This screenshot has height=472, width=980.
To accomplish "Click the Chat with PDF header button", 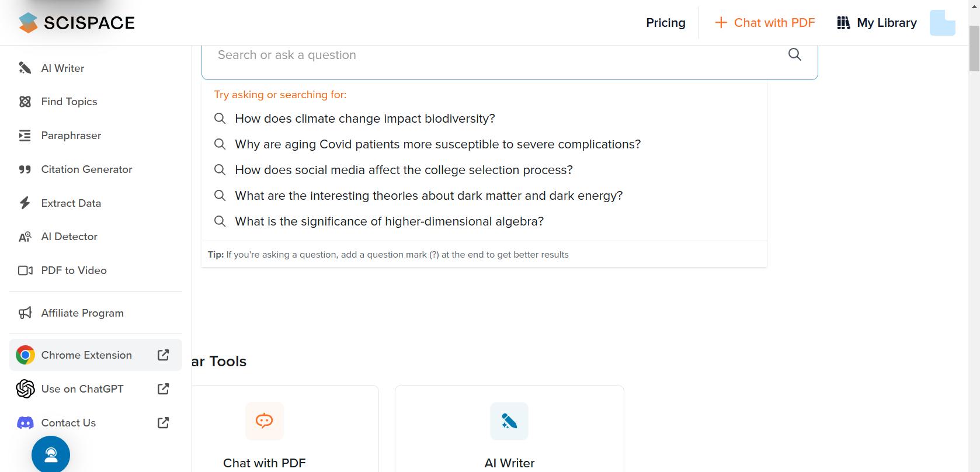I will pyautogui.click(x=764, y=23).
